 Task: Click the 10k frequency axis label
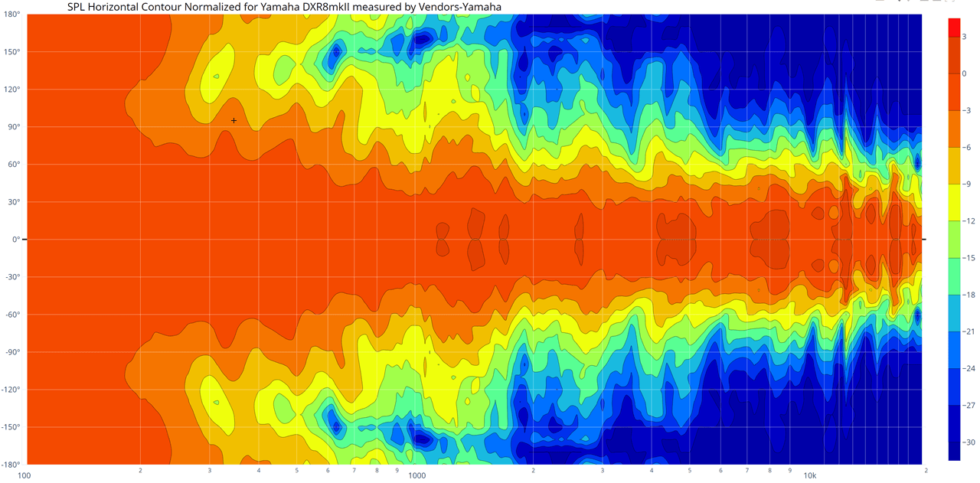(x=810, y=476)
